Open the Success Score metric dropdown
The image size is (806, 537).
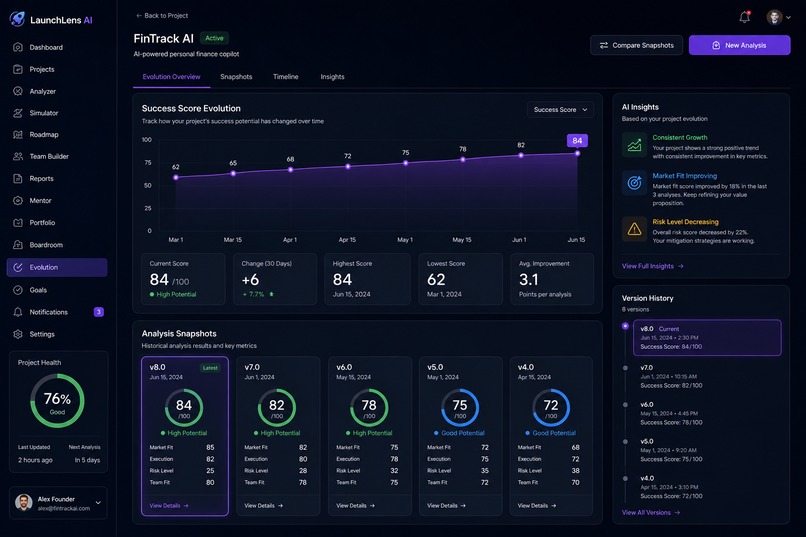[x=560, y=109]
